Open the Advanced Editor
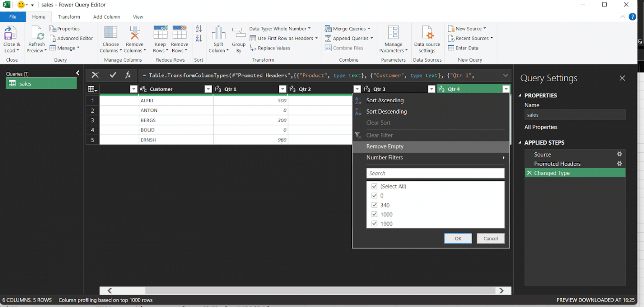 click(72, 38)
